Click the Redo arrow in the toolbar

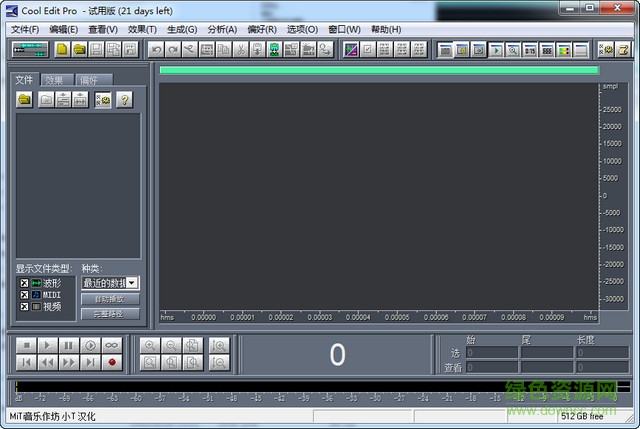(173, 50)
